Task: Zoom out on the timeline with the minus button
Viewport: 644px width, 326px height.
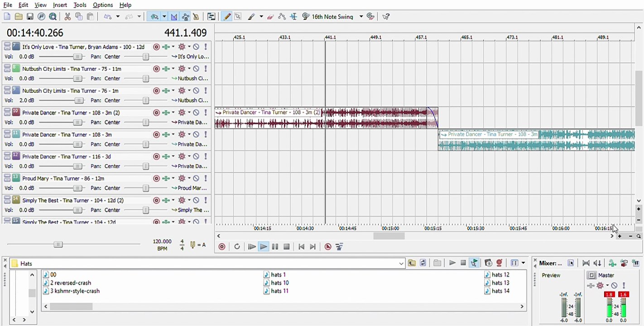Action: 630,236
